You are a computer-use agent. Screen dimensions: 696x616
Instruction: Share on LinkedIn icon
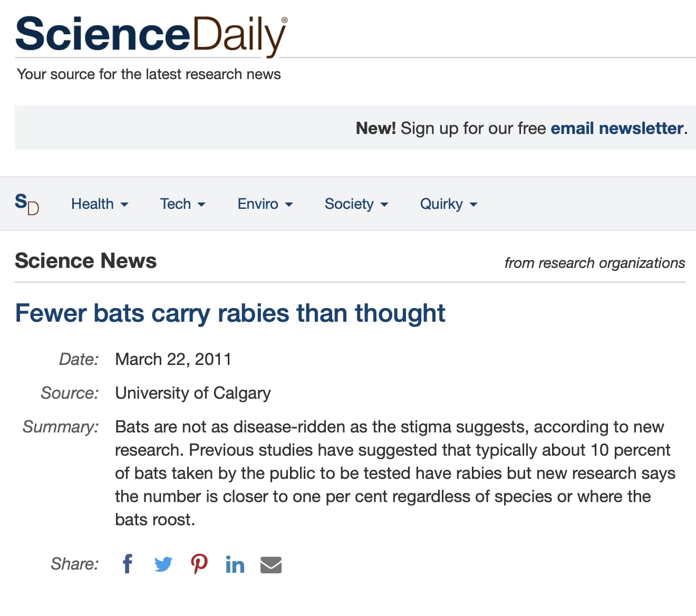235,564
